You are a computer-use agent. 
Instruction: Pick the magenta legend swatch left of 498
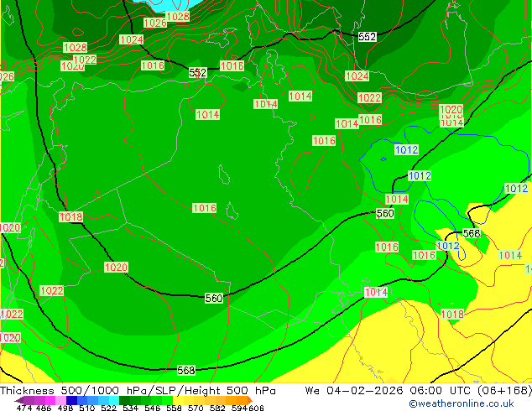pos(50,400)
